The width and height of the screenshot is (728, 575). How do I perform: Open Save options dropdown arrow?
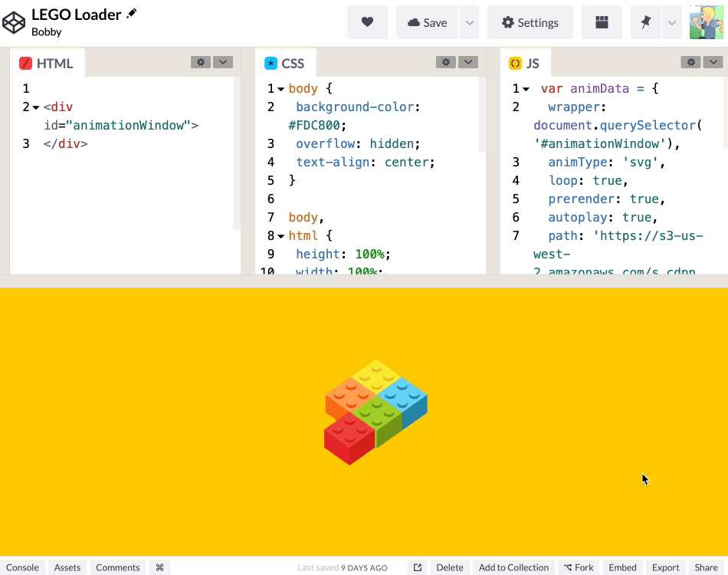pos(470,22)
